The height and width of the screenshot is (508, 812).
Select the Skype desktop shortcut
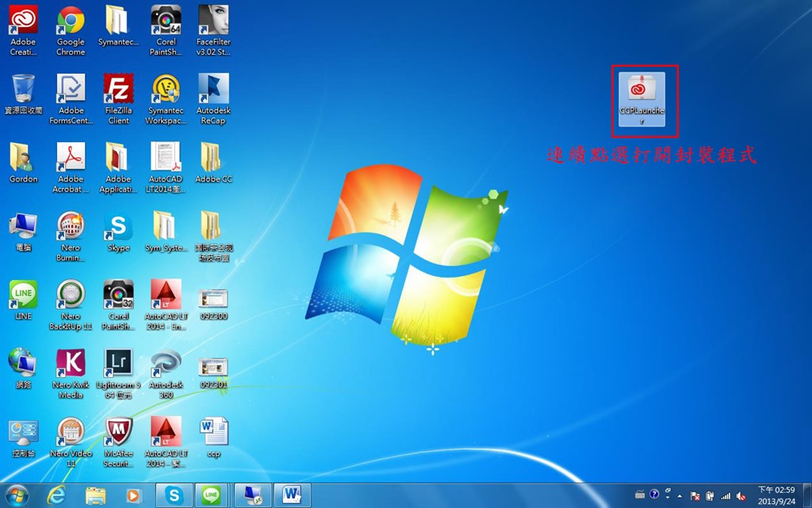[x=119, y=232]
